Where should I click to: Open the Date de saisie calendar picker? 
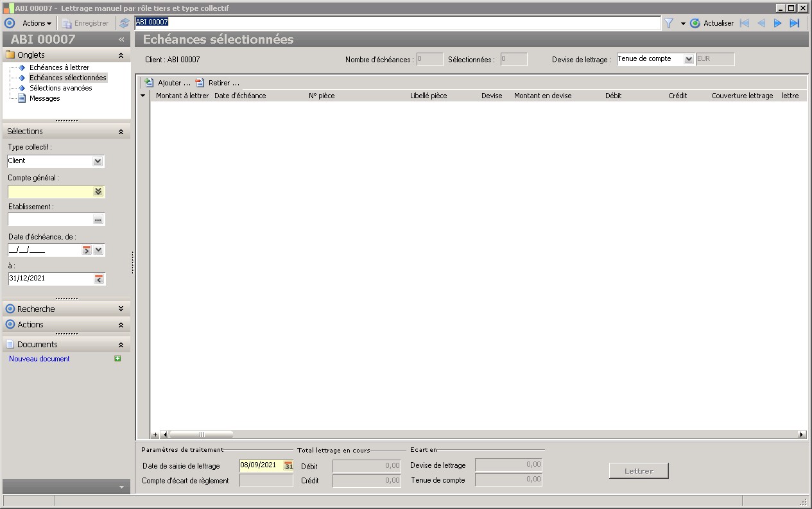click(288, 465)
